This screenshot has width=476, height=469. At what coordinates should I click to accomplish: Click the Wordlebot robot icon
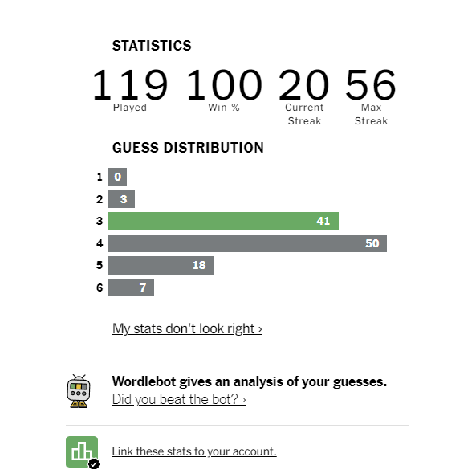click(79, 391)
